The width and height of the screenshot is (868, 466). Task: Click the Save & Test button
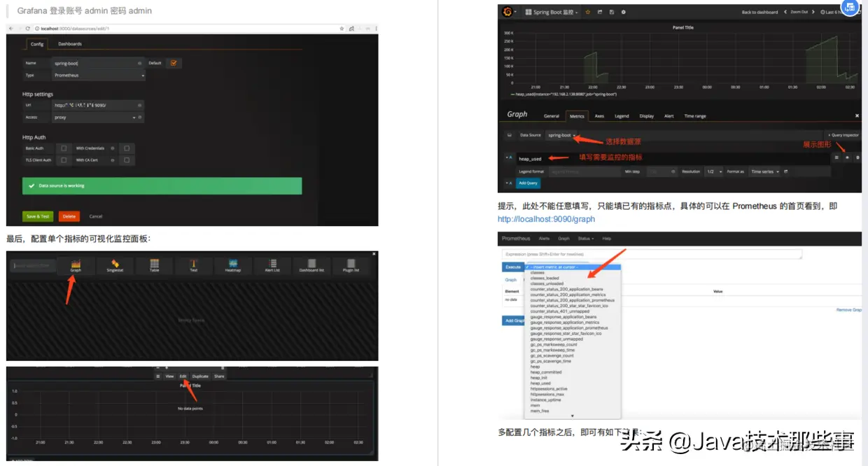[x=38, y=216]
